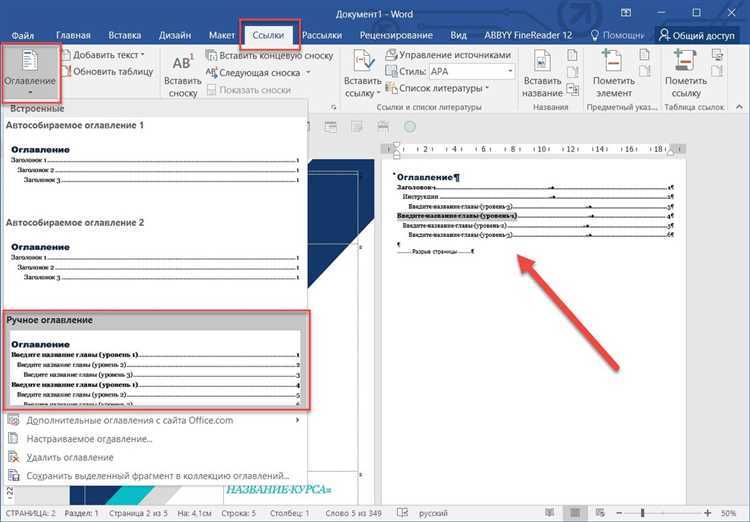Image resolution: width=750 pixels, height=522 pixels.
Task: Expand the Добавить текст dropdown
Action: point(143,55)
